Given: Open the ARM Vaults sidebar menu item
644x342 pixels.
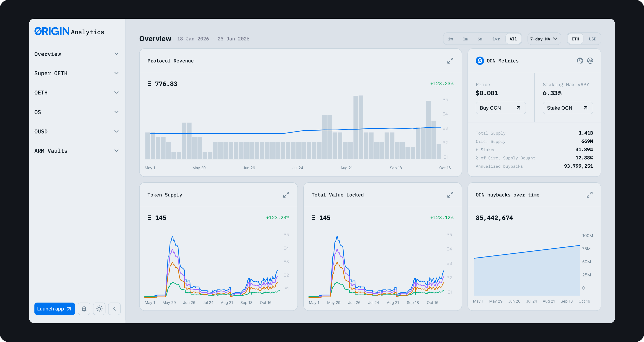Looking at the screenshot, I should pyautogui.click(x=77, y=151).
